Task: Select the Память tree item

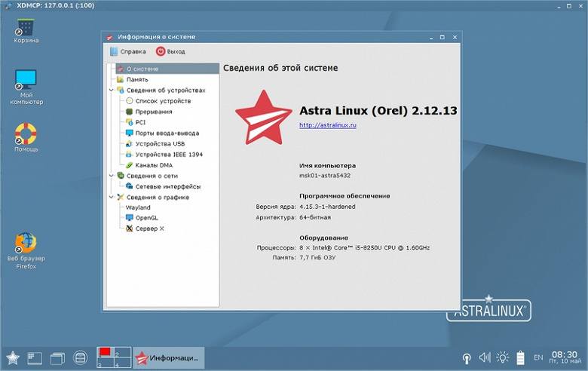Action: [x=132, y=79]
